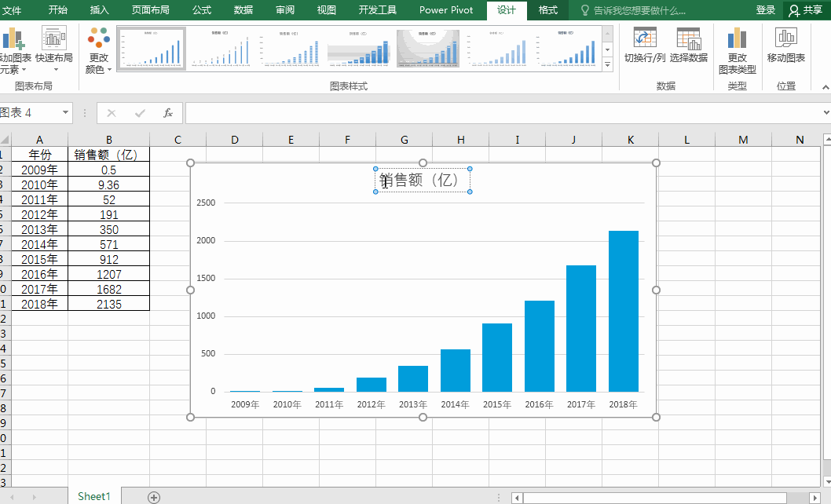Click the confirm checkmark in formula bar
Viewport: 831px width, 504px height.
click(140, 113)
